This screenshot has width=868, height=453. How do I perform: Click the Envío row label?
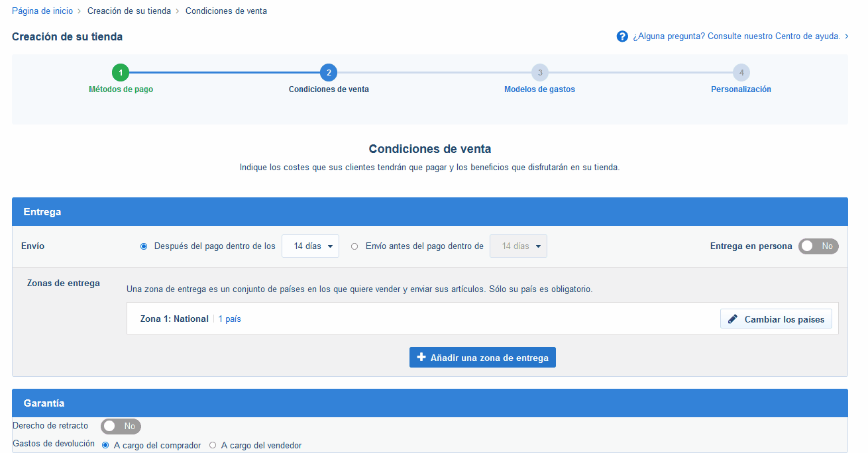tap(33, 246)
